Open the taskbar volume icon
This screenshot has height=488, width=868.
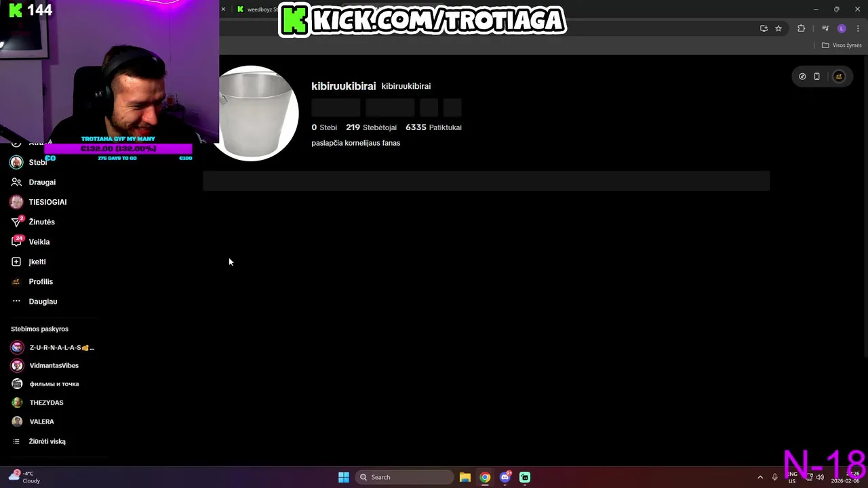pos(820,477)
